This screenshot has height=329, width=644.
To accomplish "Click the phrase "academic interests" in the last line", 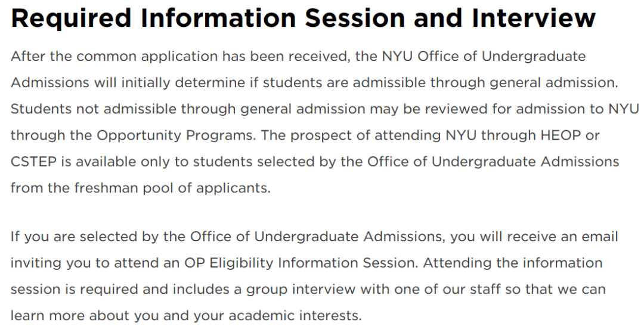I will click(x=295, y=315).
